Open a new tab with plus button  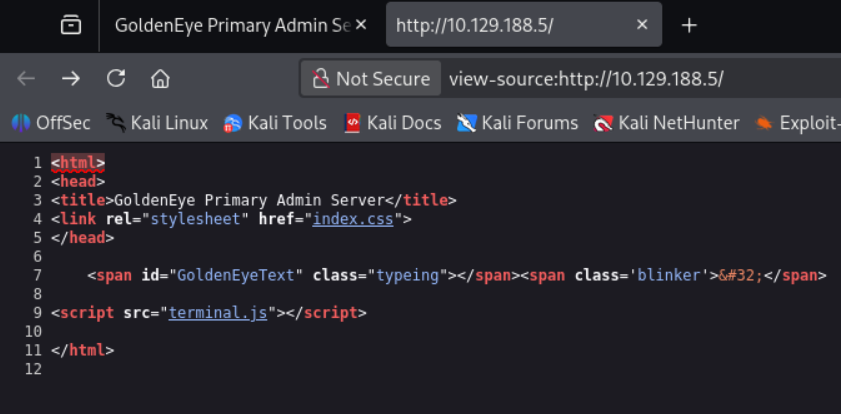click(x=689, y=25)
